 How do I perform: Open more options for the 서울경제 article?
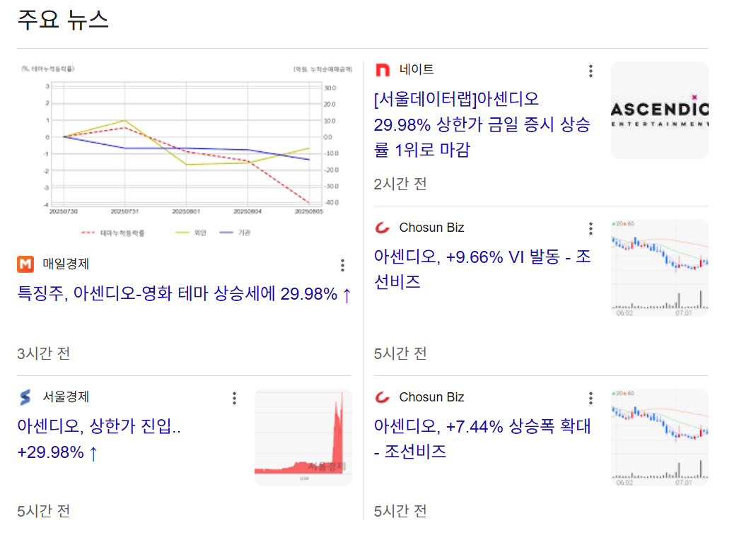click(234, 398)
